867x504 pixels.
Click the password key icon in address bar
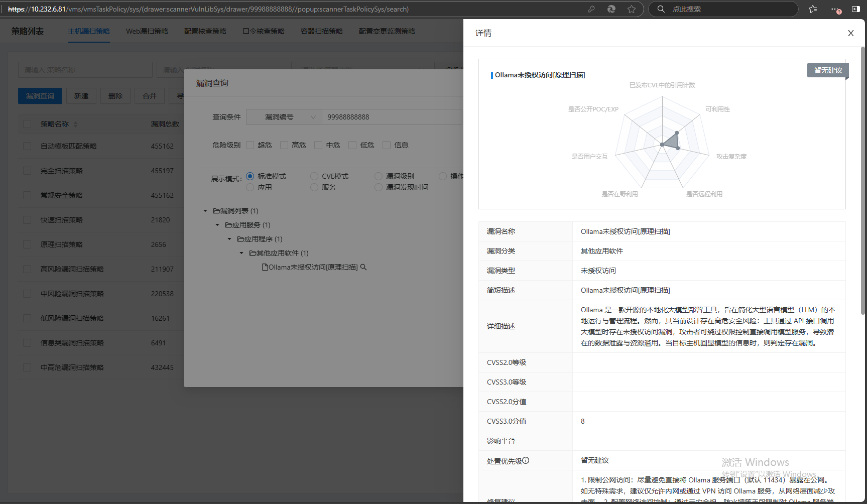(x=591, y=9)
